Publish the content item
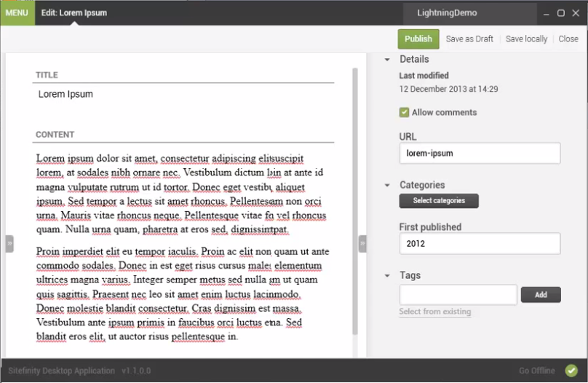 [x=418, y=39]
